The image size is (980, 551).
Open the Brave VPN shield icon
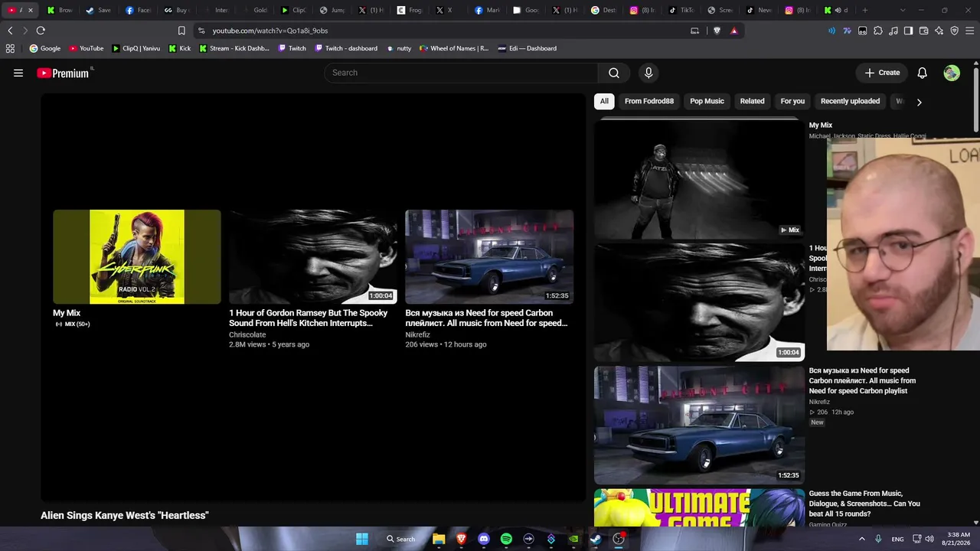tap(955, 31)
